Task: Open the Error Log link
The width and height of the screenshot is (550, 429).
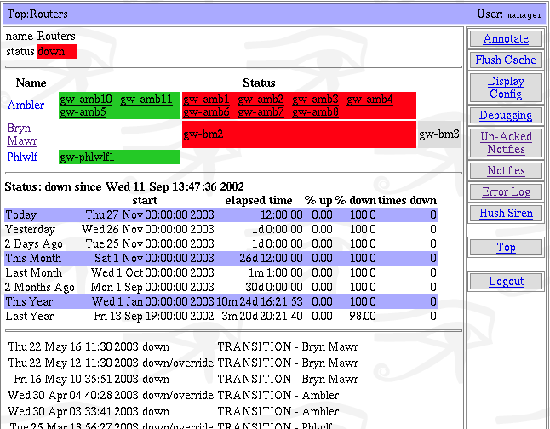Action: [505, 192]
